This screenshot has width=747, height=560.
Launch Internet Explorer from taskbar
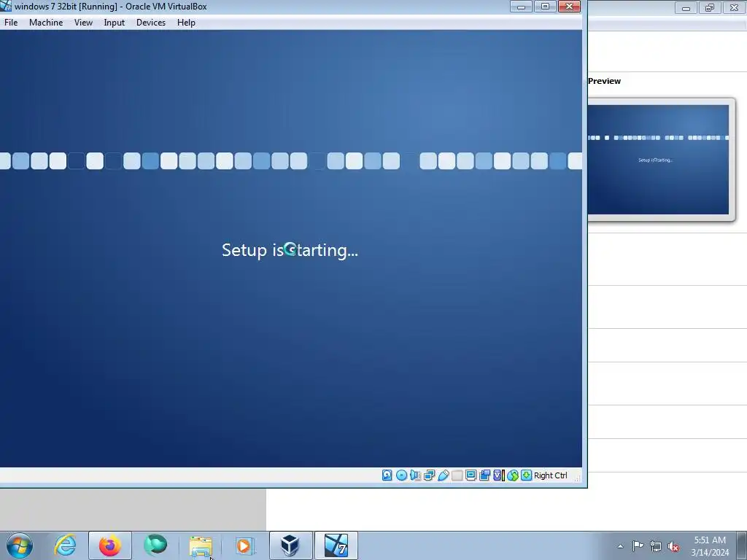65,545
